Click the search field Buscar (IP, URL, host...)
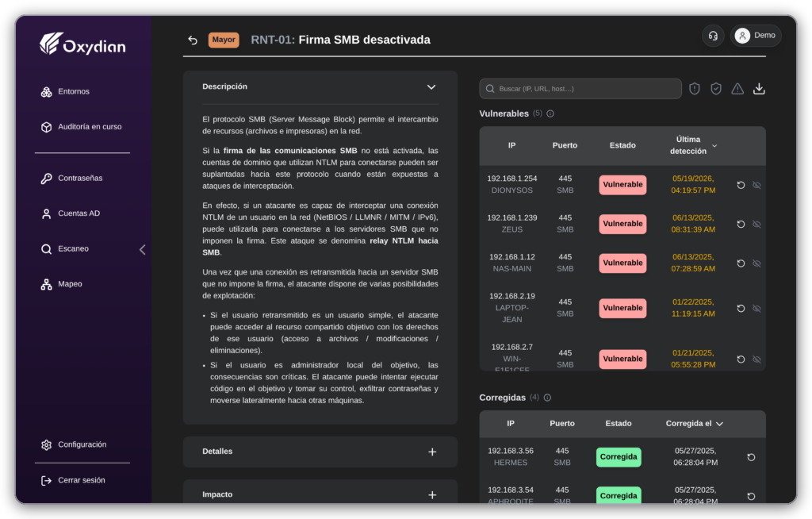The height and width of the screenshot is (519, 812). click(x=580, y=89)
